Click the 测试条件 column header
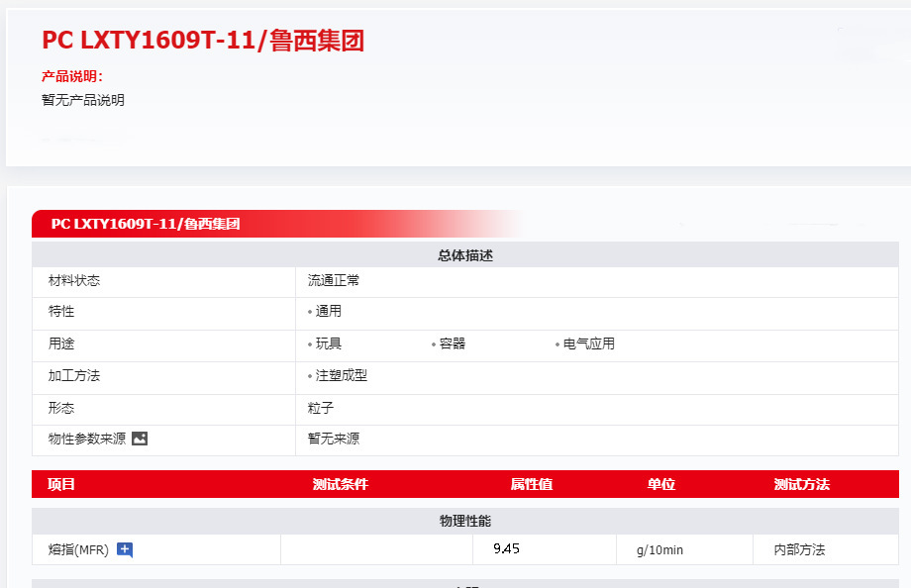Screen dimensions: 911x588 pyautogui.click(x=341, y=484)
